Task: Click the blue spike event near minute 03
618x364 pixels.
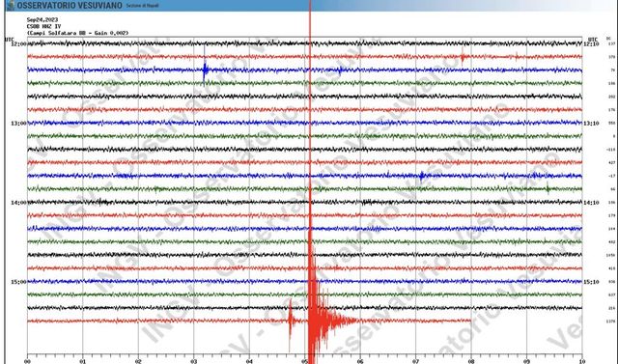Action: pyautogui.click(x=205, y=70)
